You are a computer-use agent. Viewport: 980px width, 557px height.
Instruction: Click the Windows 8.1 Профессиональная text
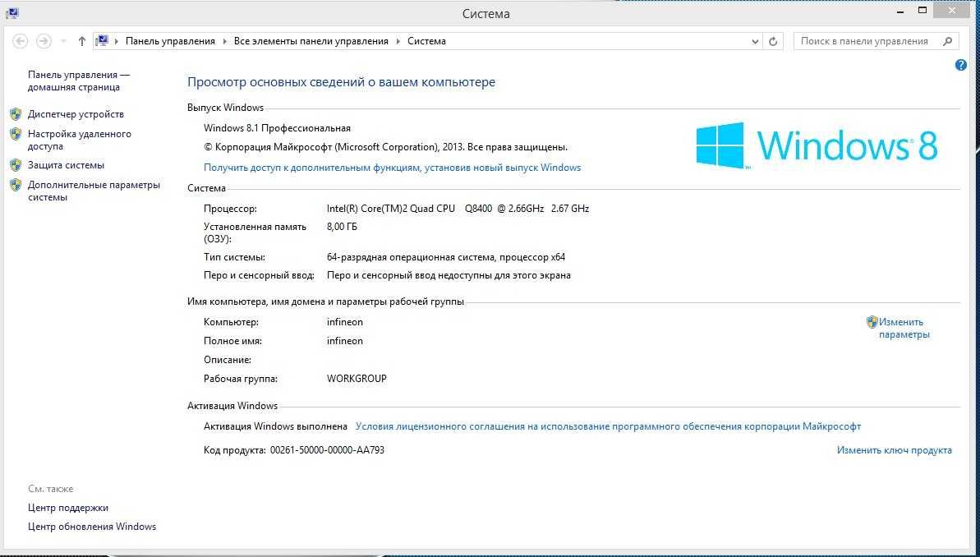(x=277, y=128)
